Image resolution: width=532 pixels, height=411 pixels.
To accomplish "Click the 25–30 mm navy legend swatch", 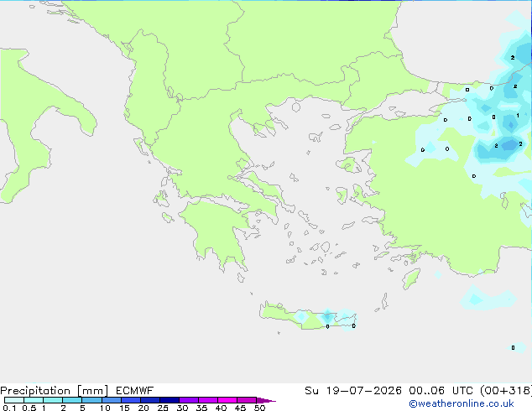I will coord(169,400).
